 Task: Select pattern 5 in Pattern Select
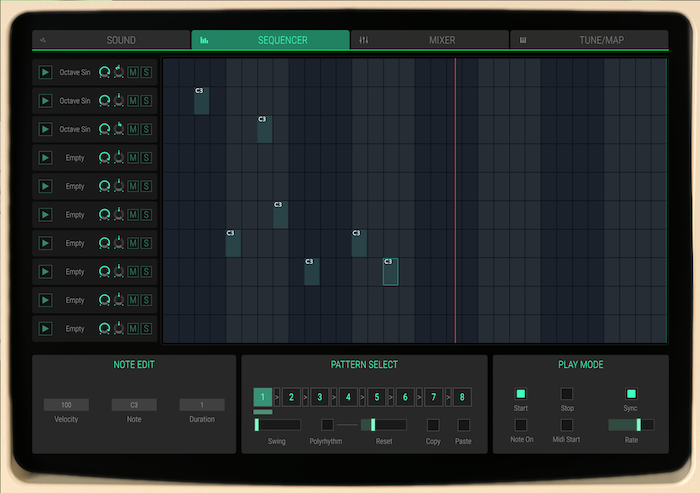(377, 398)
